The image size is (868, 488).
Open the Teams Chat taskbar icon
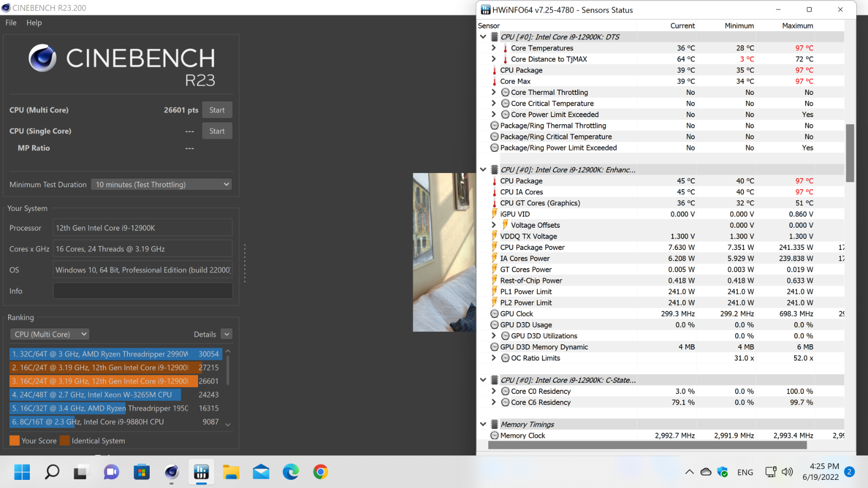(111, 472)
